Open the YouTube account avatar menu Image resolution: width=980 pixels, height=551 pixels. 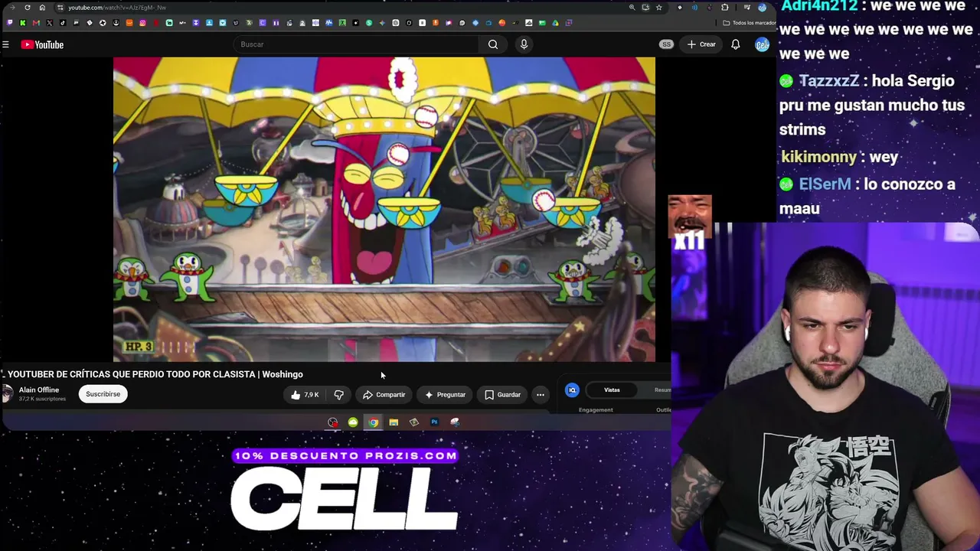(762, 44)
